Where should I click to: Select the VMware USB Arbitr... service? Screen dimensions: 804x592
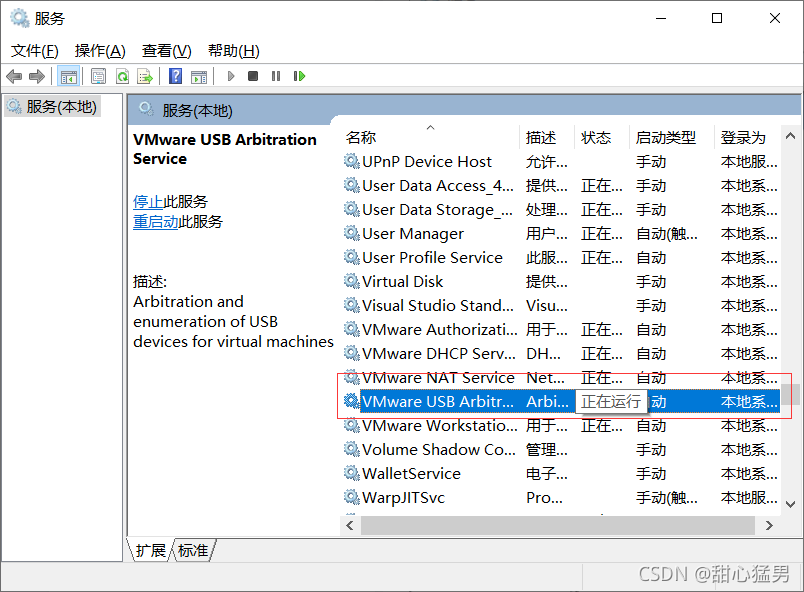pyautogui.click(x=561, y=401)
